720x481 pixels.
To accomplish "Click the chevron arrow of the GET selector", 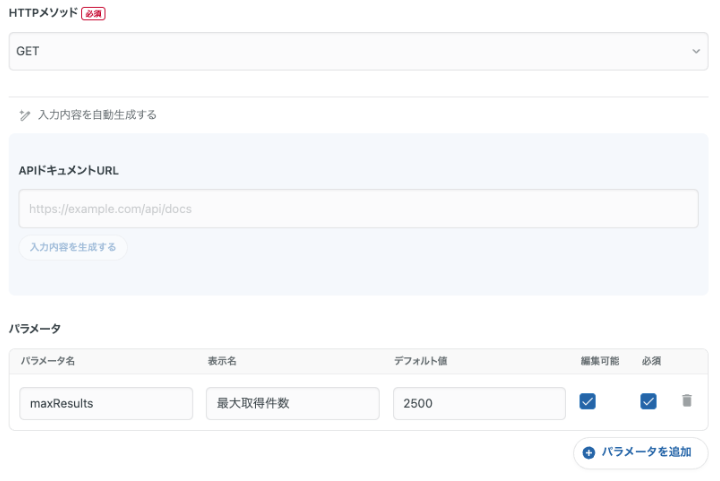I will [x=696, y=51].
